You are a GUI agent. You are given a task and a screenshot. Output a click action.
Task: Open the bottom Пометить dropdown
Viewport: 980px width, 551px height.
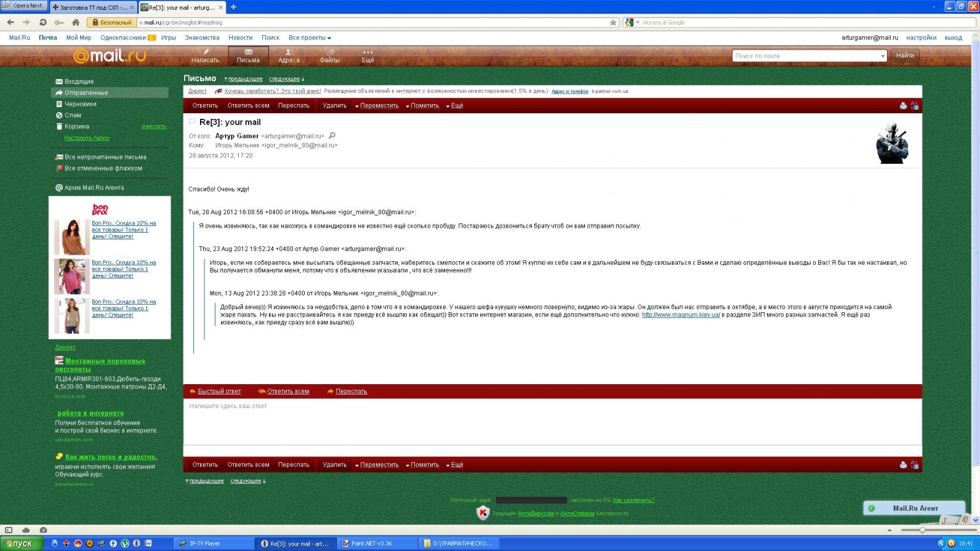pos(422,465)
